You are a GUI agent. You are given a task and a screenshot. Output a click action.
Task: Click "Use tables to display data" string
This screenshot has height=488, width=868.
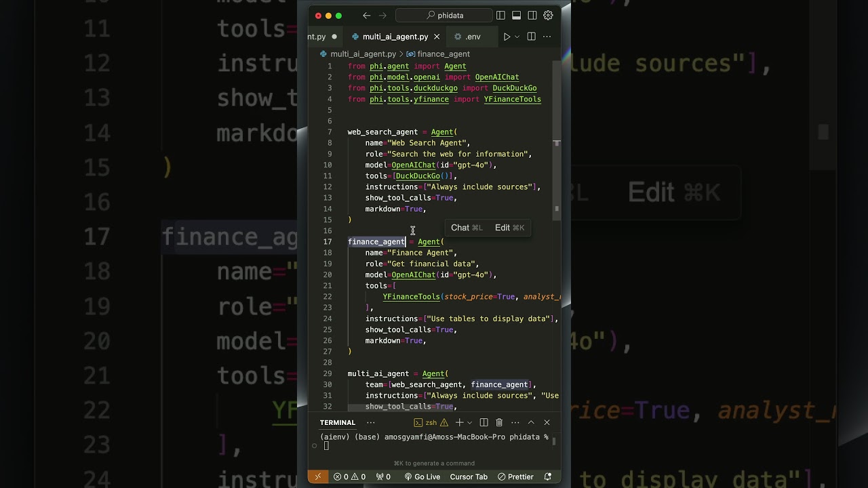488,319
